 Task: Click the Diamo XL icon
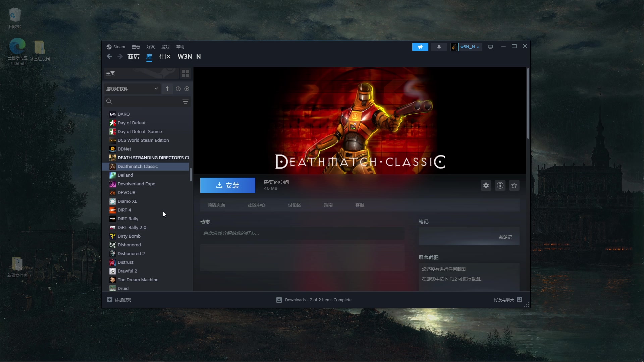tap(113, 201)
